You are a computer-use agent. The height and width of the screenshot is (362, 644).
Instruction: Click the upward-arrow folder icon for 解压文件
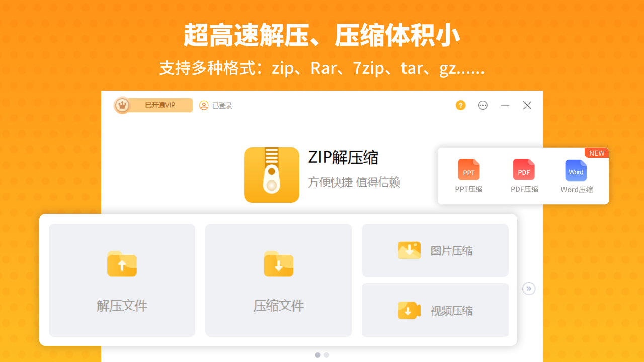[122, 264]
